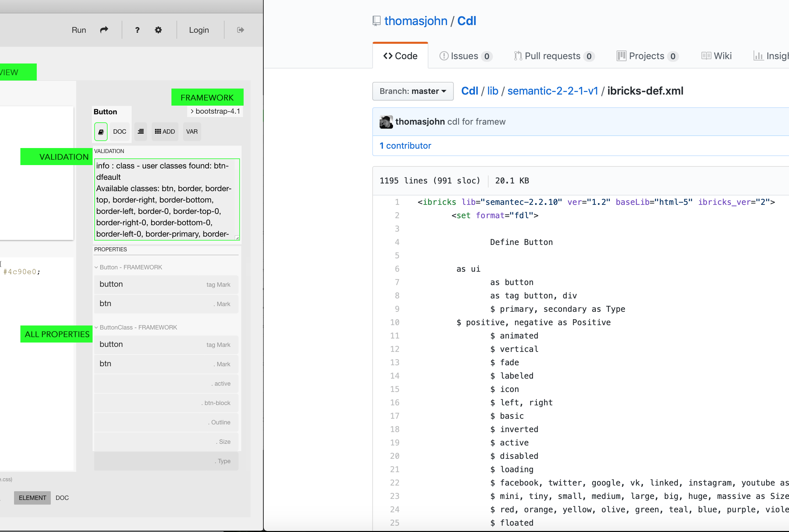The width and height of the screenshot is (789, 532).
Task: Click the share arrow next to Run
Action: click(104, 30)
